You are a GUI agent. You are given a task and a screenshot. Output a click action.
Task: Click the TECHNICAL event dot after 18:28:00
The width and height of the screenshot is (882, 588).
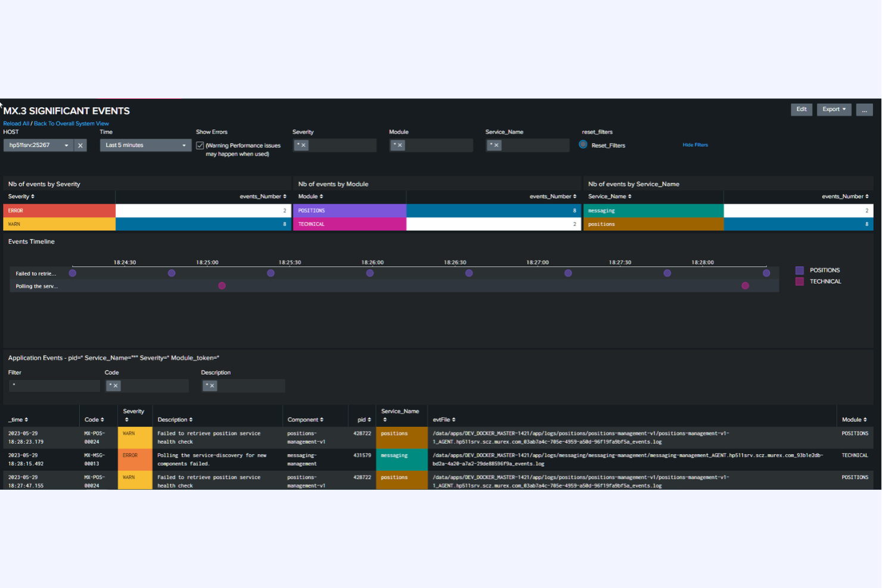(x=746, y=286)
